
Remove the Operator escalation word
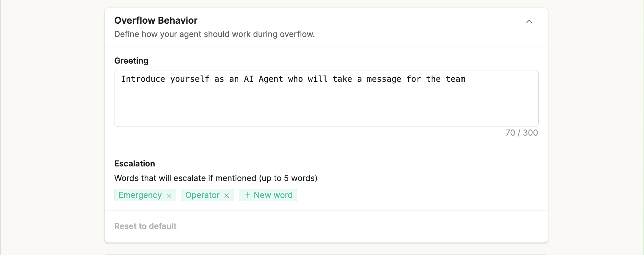pos(227,195)
